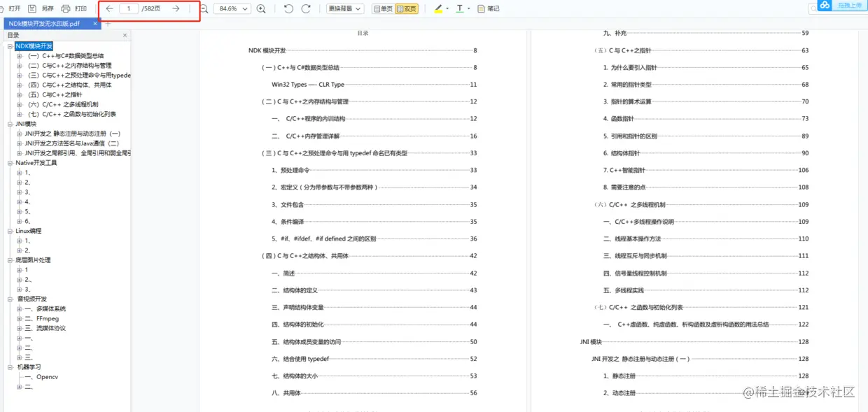Image resolution: width=868 pixels, height=412 pixels.
Task: Collapse the NDK模块开发 tree node
Action: click(x=10, y=46)
